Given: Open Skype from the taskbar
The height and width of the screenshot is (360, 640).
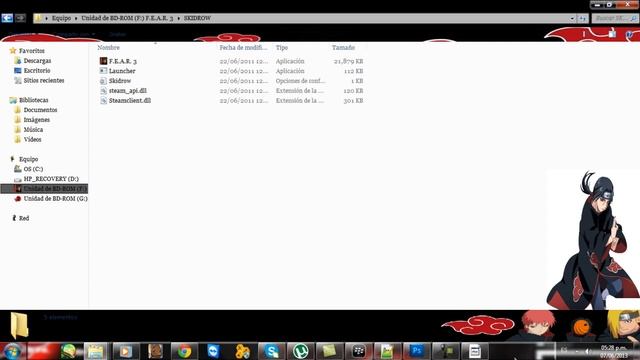Looking at the screenshot, I should point(271,351).
